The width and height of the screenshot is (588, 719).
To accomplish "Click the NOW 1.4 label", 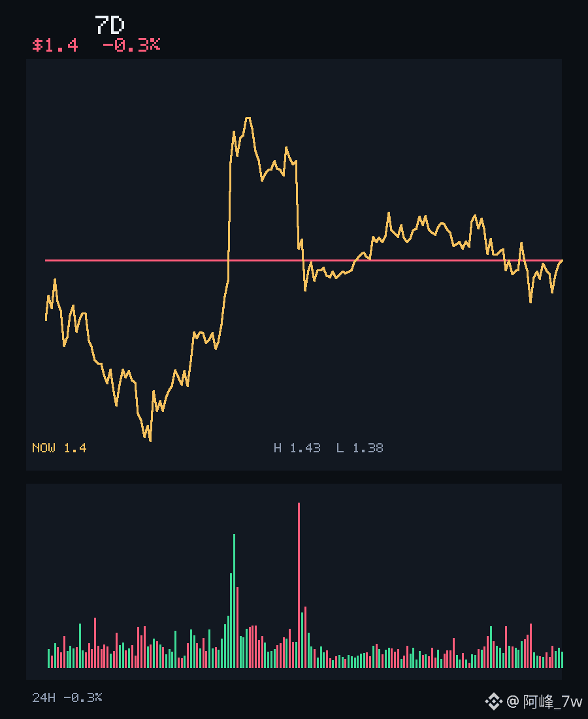I will 59,448.
